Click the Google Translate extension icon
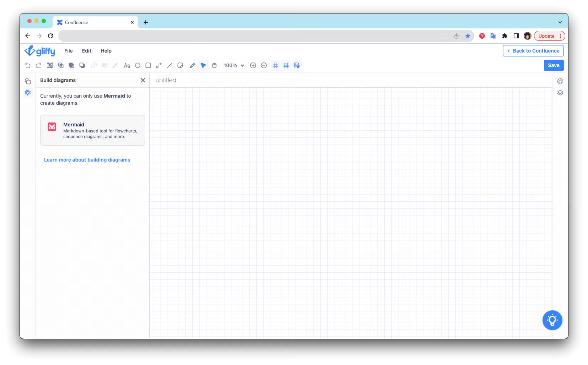 (493, 36)
